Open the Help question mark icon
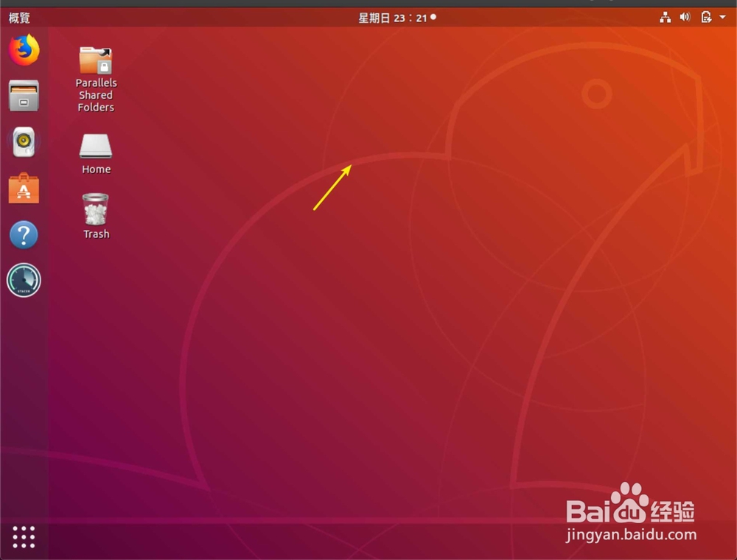 [x=24, y=234]
